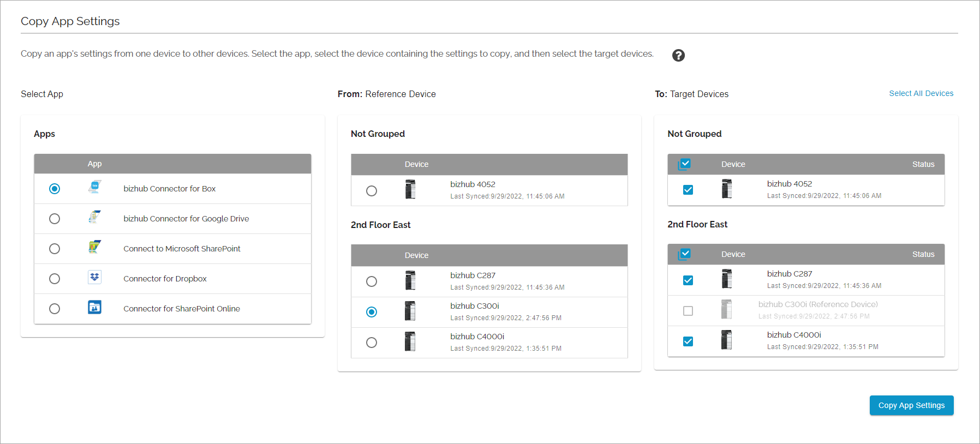Click bizhub C300i printer icon in Reference Device

coord(410,311)
